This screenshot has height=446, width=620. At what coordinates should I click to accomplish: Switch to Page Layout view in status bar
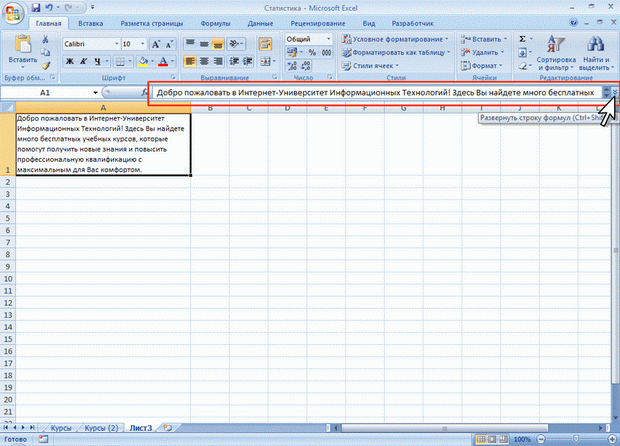point(492,439)
